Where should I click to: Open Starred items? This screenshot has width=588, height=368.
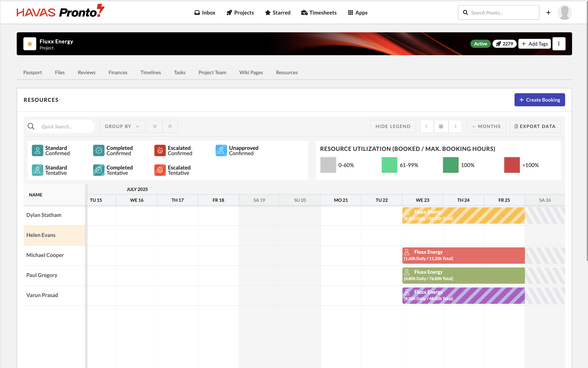278,13
